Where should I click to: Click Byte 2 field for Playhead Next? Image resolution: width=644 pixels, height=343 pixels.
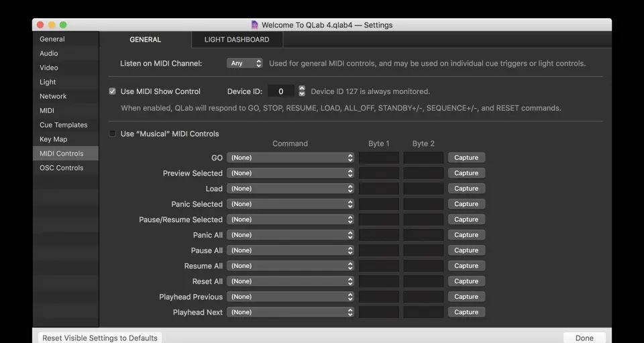(x=423, y=312)
